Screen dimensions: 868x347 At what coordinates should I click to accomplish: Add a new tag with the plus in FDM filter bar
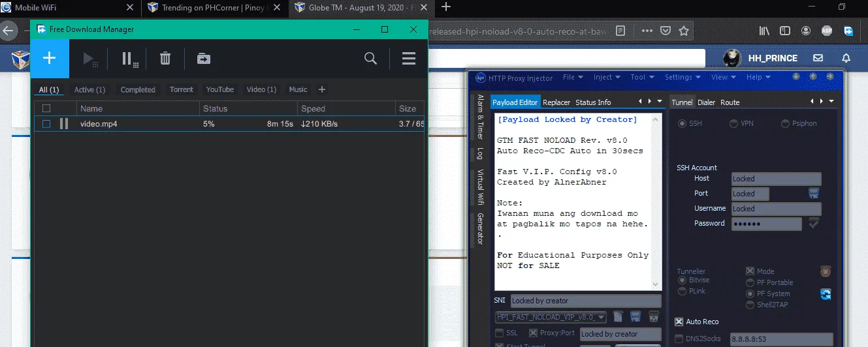[321, 89]
